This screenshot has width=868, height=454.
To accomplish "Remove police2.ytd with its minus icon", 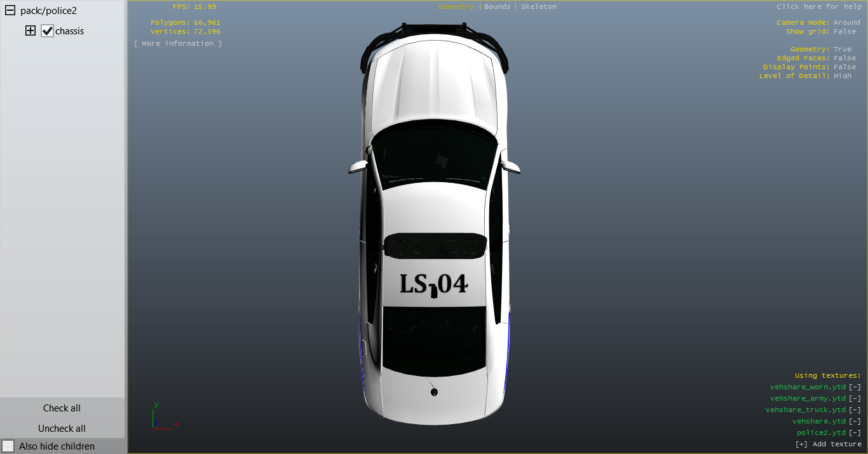I will pyautogui.click(x=855, y=432).
